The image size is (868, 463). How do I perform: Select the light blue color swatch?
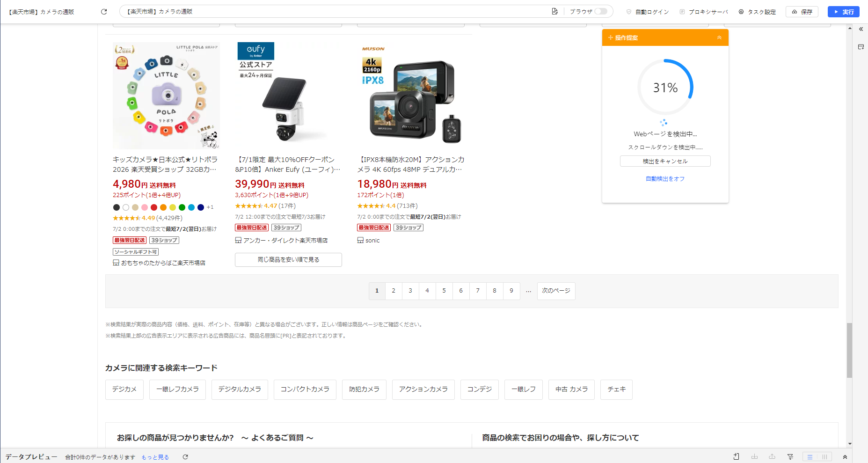click(191, 207)
